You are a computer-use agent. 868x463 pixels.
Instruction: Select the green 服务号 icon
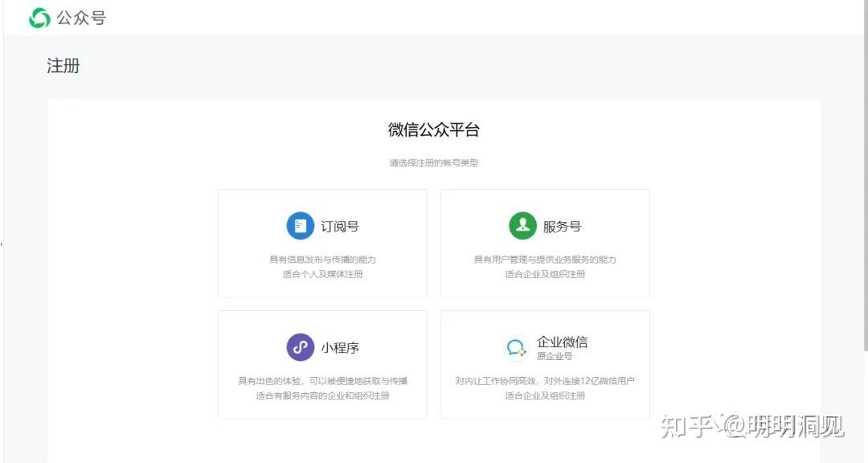pos(522,226)
